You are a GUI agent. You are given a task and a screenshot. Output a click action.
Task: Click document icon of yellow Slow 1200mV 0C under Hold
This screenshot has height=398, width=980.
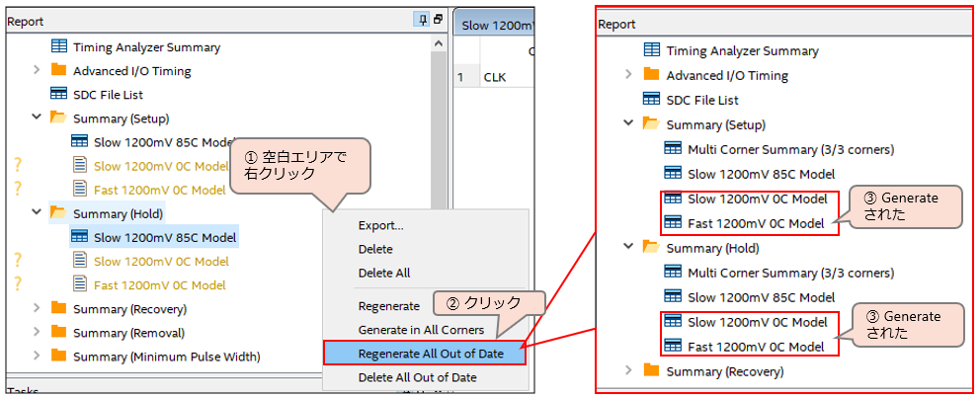80,262
